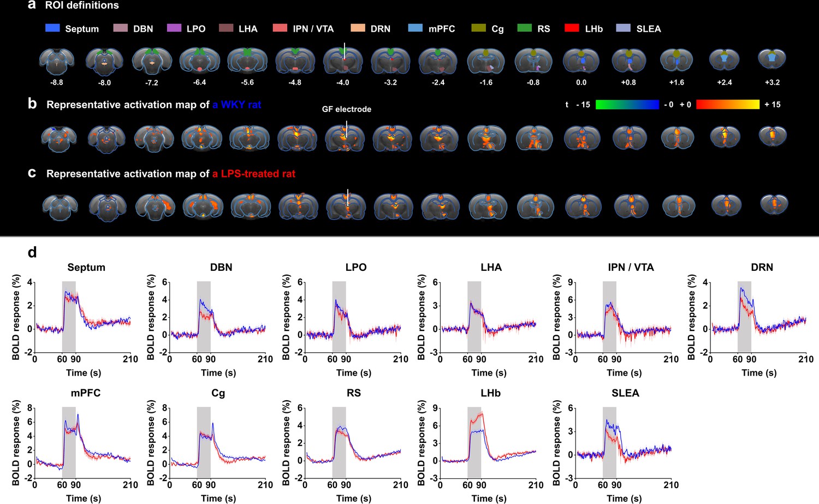Select ROI brain slice labeled +1.6
Viewport: 819px width, 504px height.
pyautogui.click(x=676, y=60)
